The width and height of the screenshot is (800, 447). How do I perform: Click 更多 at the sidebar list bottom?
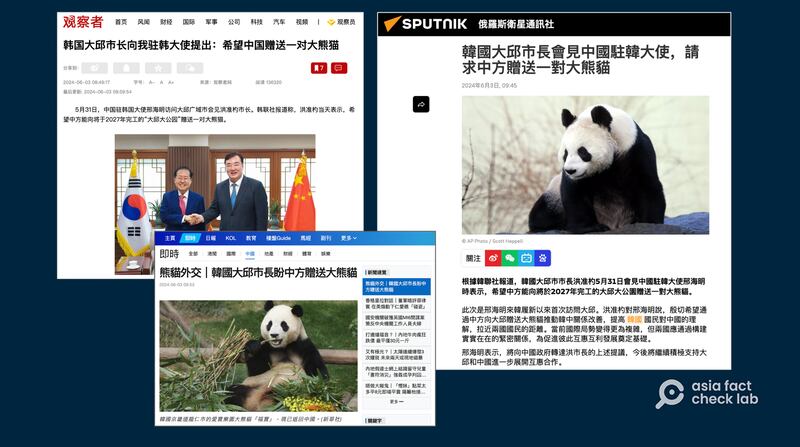click(396, 402)
